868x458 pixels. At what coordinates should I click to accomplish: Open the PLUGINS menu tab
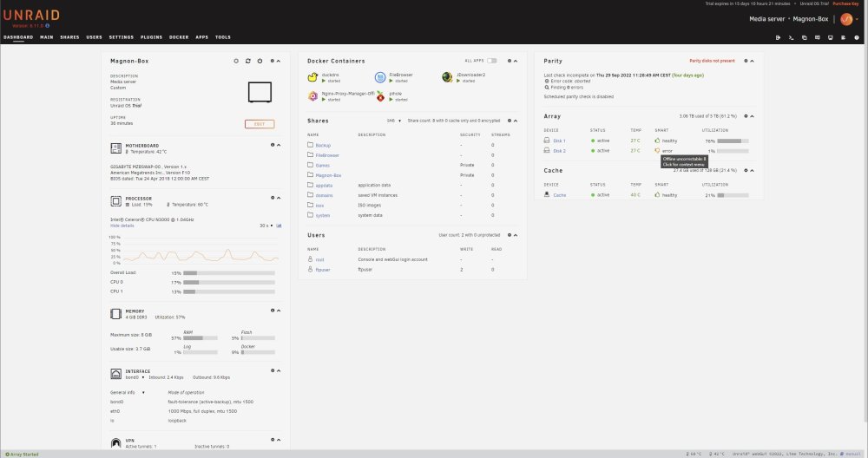(x=151, y=37)
